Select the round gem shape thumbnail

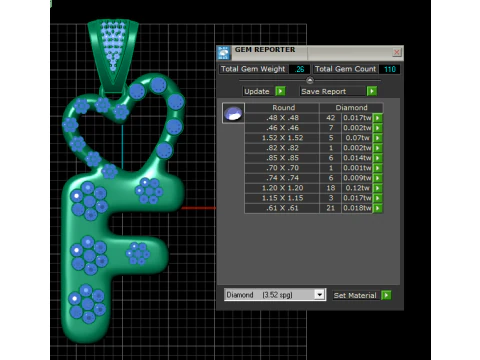[x=233, y=113]
